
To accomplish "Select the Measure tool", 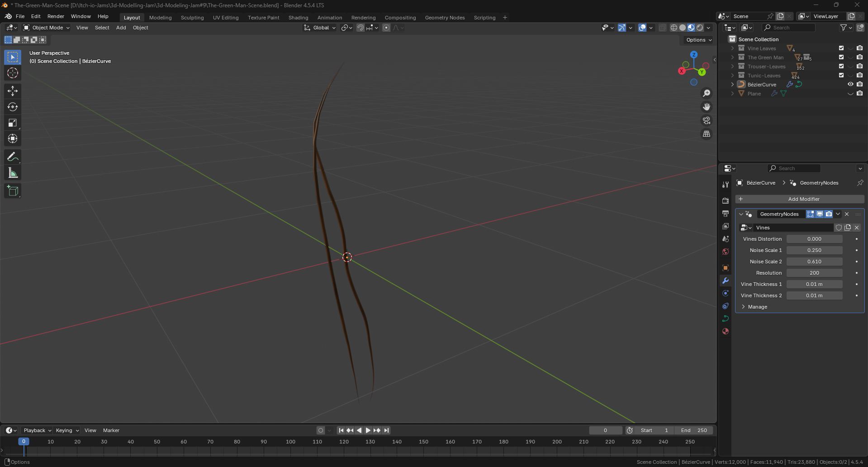I will pyautogui.click(x=13, y=173).
